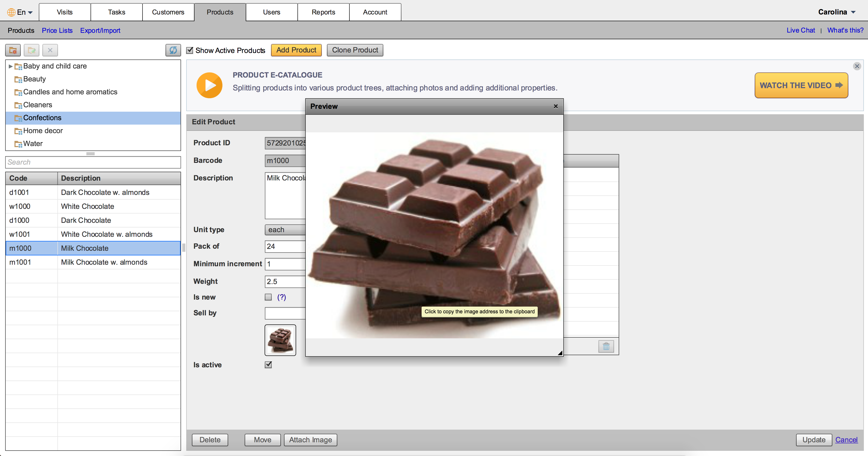868x456 pixels.
Task: Click the chocolate image thumbnail
Action: click(x=280, y=340)
